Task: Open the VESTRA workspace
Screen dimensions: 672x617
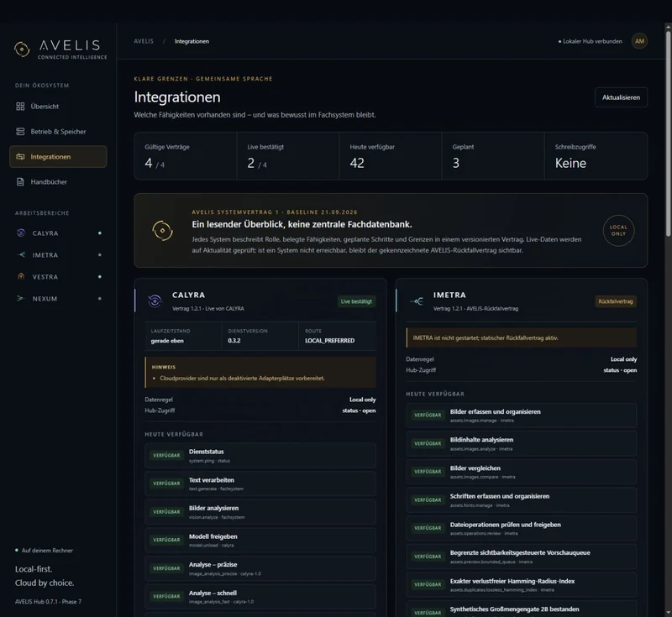Action: click(x=58, y=277)
